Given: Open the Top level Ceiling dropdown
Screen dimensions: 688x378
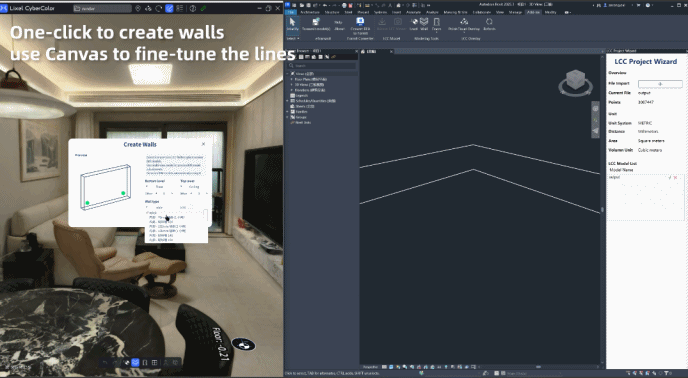Looking at the screenshot, I should click(x=193, y=187).
